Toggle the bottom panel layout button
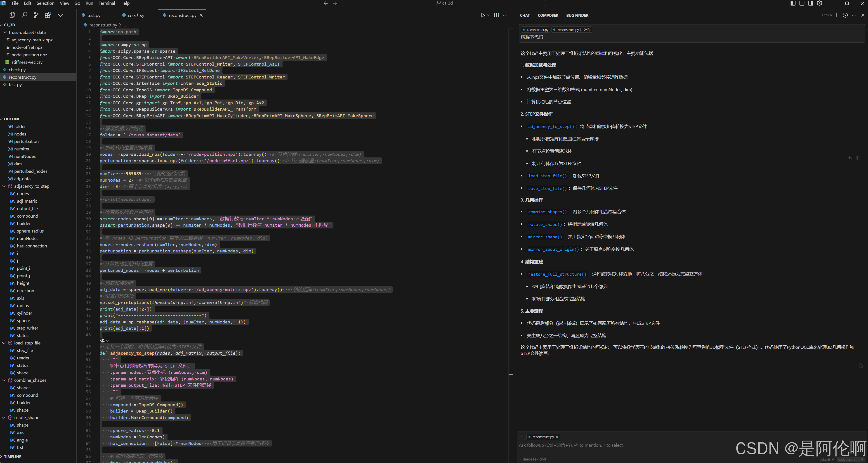Viewport: 868px width, 463px height. [802, 3]
